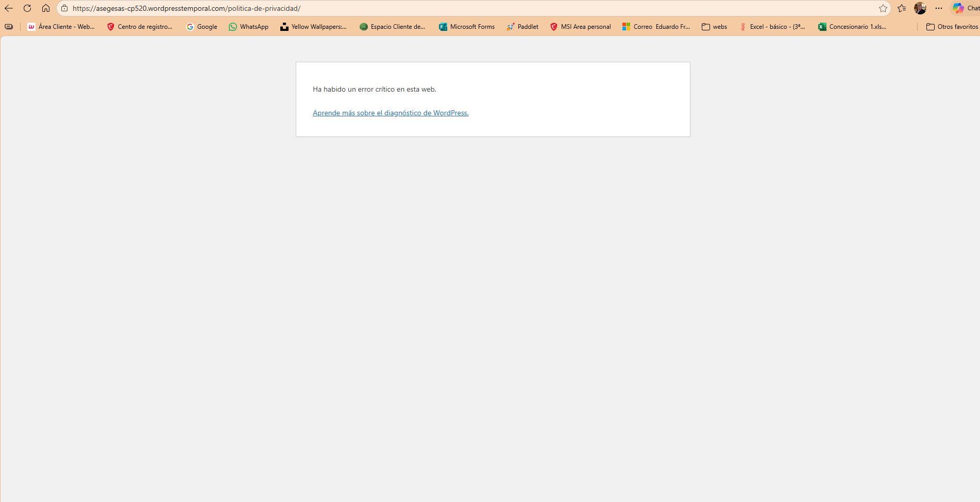
Task: Open the favorites list icon
Action: pos(902,8)
